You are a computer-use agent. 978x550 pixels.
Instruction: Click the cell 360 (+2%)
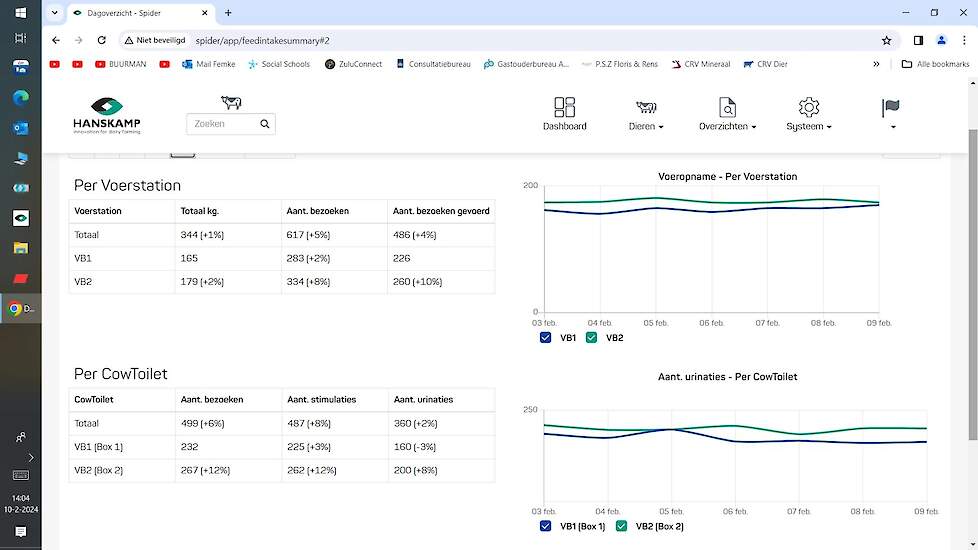pos(415,423)
